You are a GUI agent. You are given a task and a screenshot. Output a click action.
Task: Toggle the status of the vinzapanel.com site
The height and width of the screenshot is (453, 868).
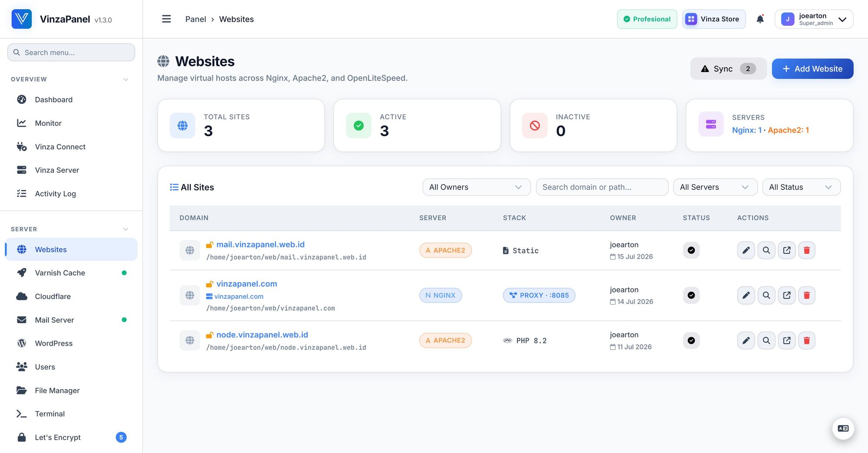[x=691, y=295]
